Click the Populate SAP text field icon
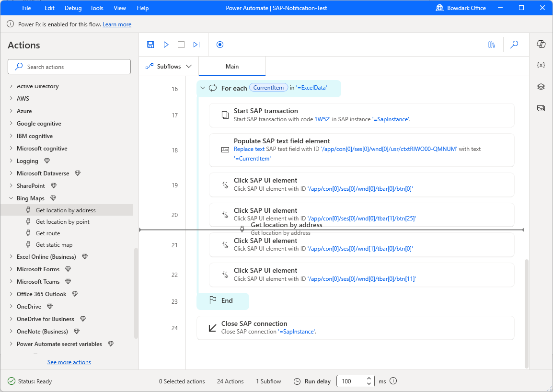Viewport: 553px width, 392px height. pos(225,150)
